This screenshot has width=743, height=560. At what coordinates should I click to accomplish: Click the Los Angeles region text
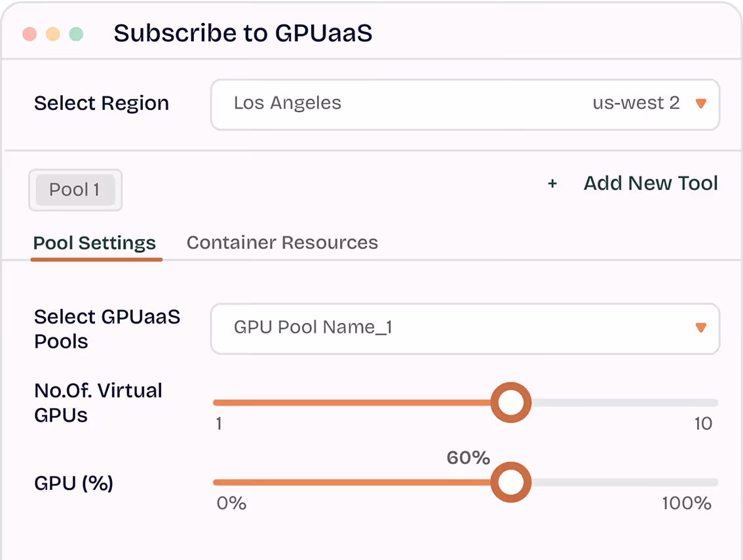(x=288, y=103)
